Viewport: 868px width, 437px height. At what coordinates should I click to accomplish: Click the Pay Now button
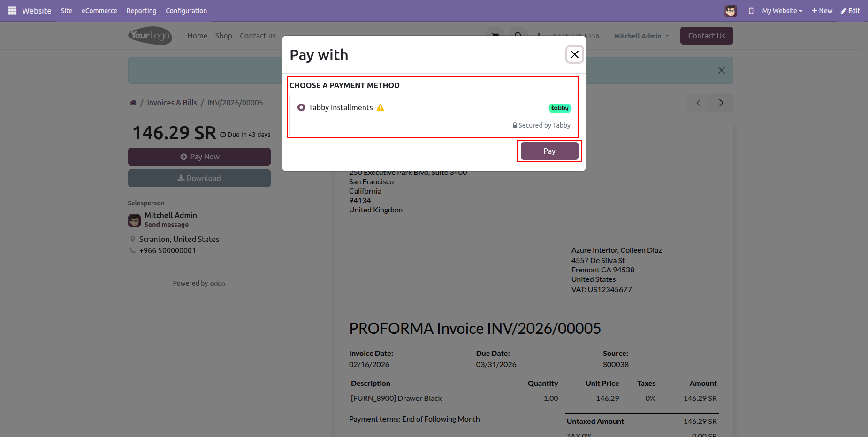click(x=199, y=157)
